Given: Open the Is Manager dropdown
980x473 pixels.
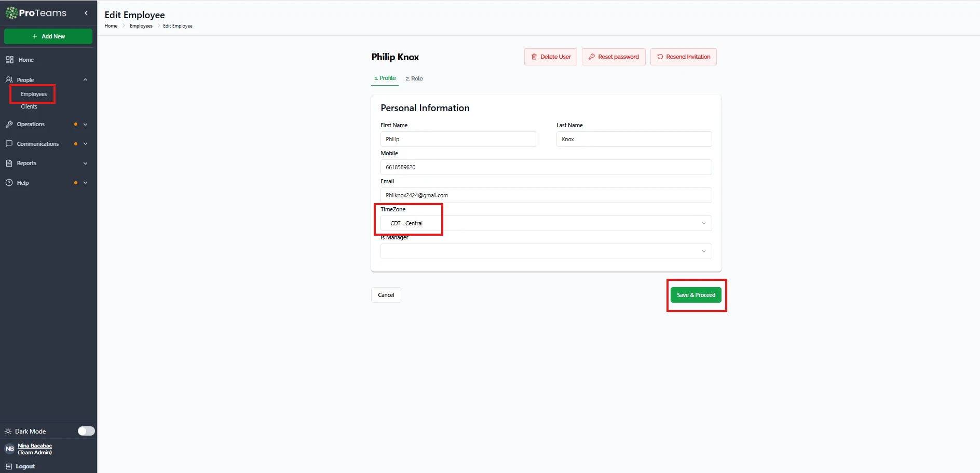Looking at the screenshot, I should pos(546,251).
